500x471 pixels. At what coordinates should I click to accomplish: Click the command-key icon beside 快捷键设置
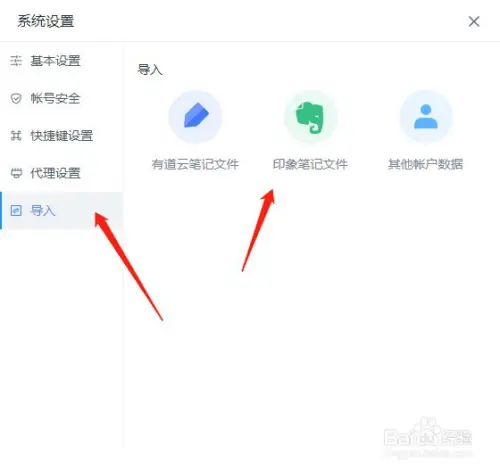coord(16,136)
